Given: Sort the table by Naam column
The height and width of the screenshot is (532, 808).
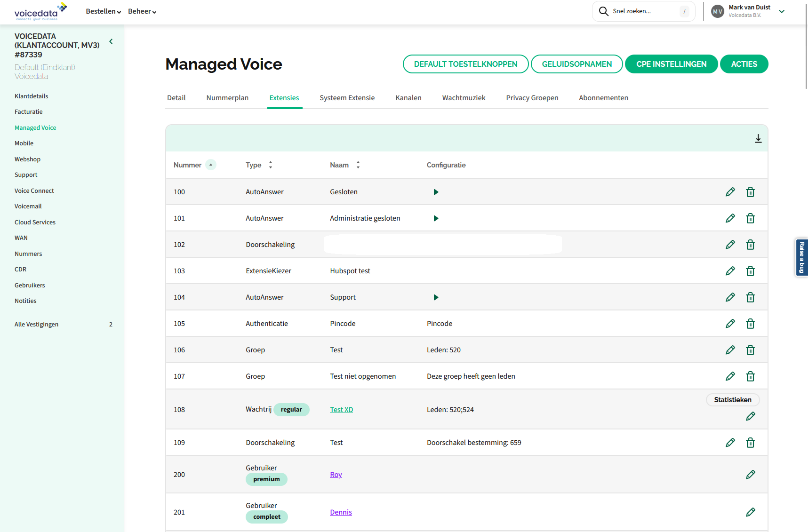Looking at the screenshot, I should coord(358,165).
